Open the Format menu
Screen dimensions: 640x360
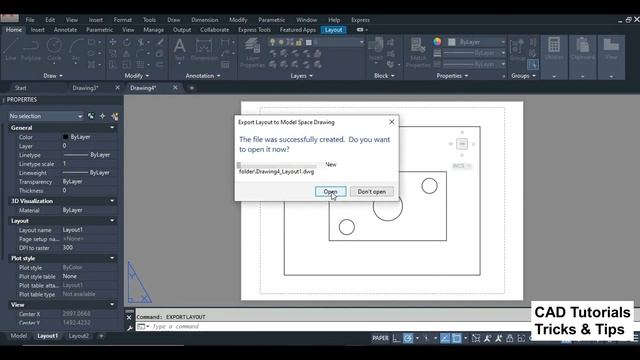[x=122, y=20]
